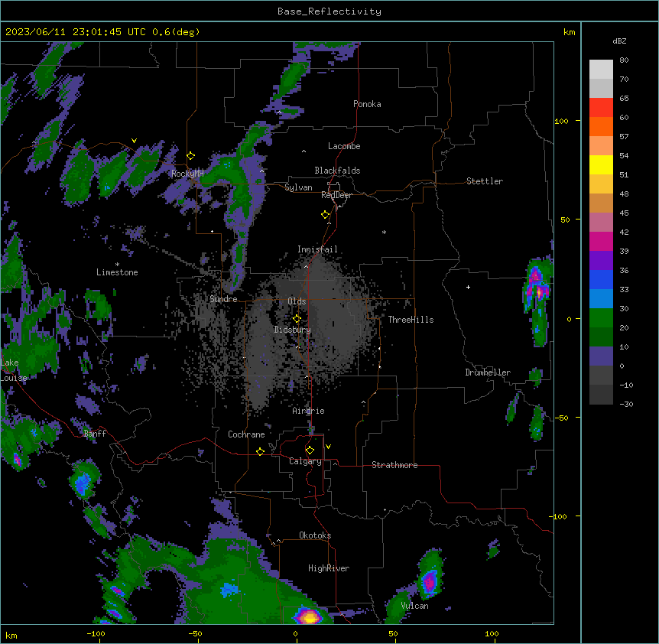Click the Stettler city label
Screen dimensions: 659x644
click(x=485, y=181)
